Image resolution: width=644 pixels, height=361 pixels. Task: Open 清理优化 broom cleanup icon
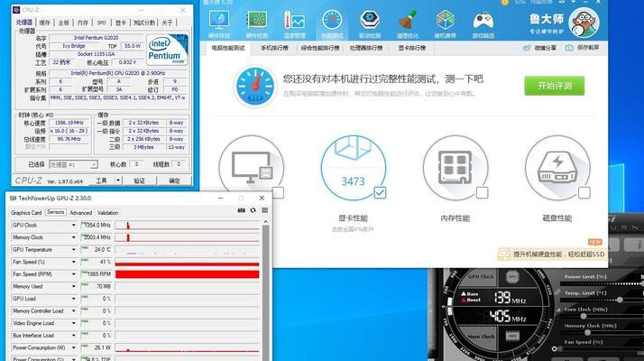408,21
